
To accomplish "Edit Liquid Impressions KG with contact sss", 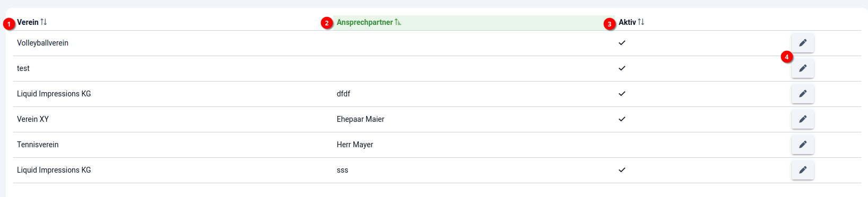I will tap(802, 170).
